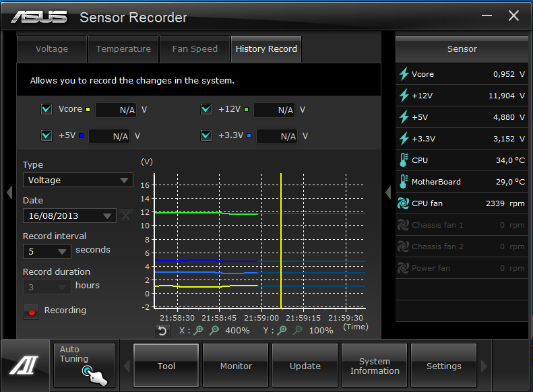The height and width of the screenshot is (392, 533).
Task: Open the System Information button
Action: coord(374,366)
